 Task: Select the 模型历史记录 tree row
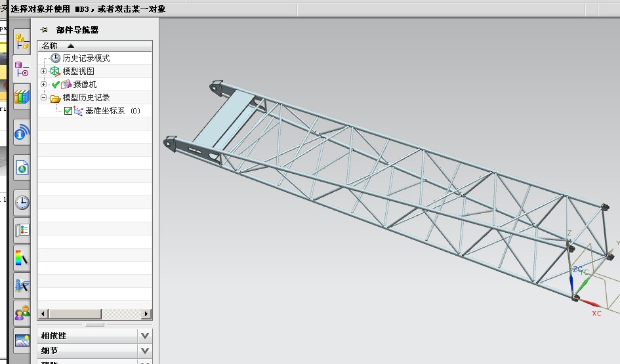coord(95,97)
